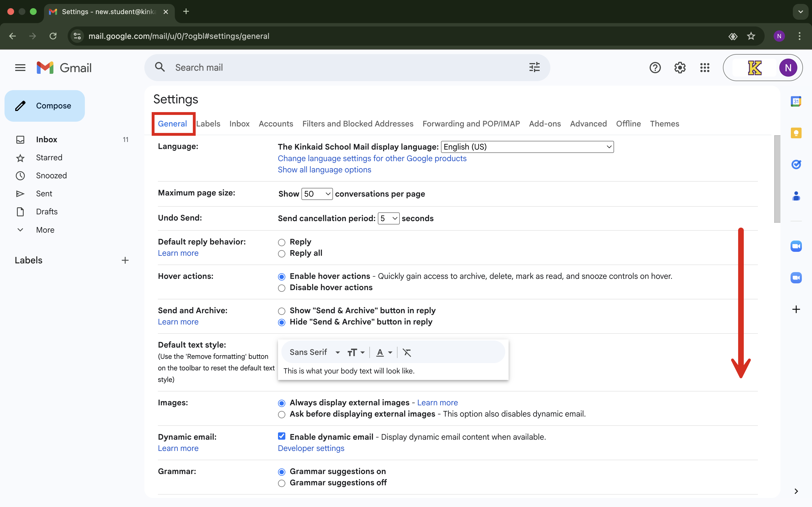Uncheck Enable dynamic email checkbox
This screenshot has width=812, height=507.
click(281, 436)
